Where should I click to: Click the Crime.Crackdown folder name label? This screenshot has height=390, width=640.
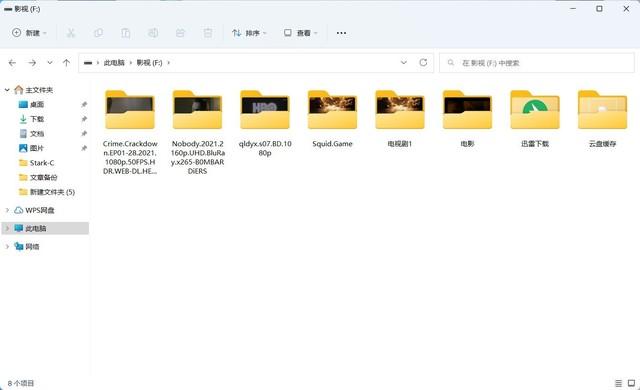[130, 157]
